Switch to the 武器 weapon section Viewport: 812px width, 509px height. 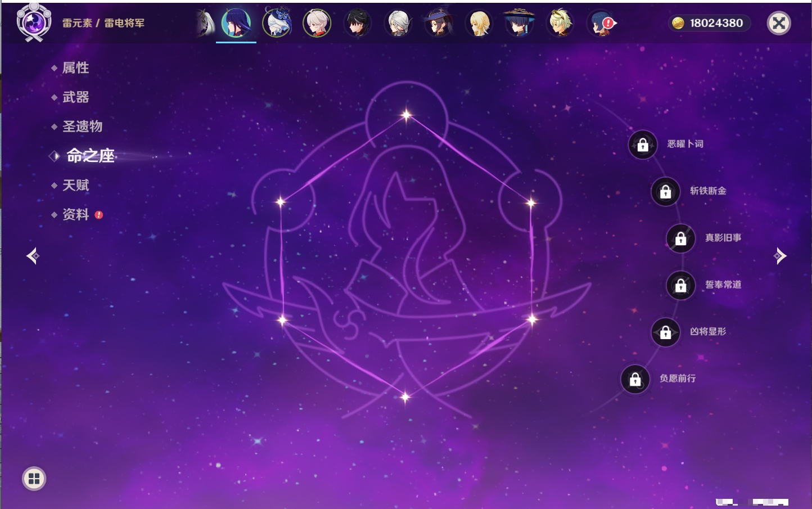click(x=75, y=97)
